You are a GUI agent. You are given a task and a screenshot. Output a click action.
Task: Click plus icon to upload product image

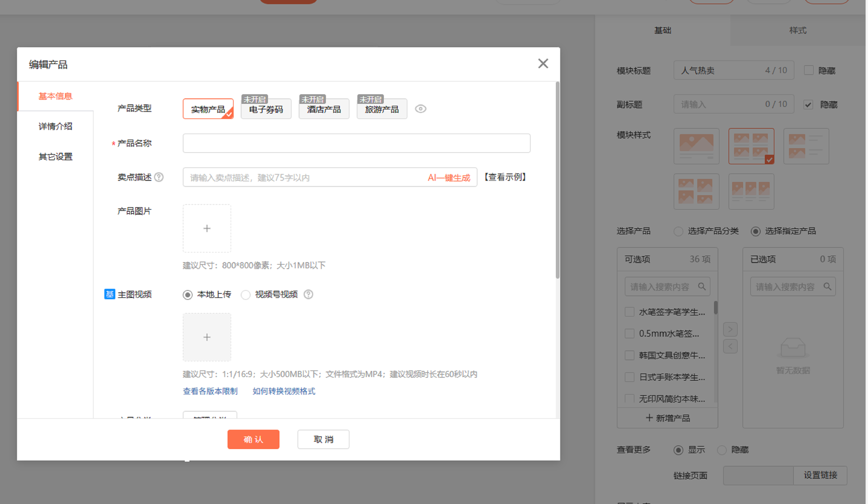(207, 229)
